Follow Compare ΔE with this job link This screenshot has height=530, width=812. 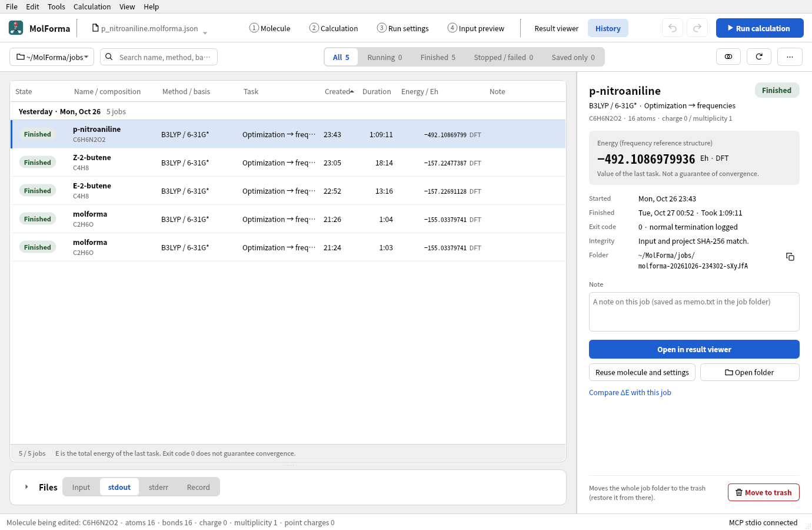[x=630, y=392]
